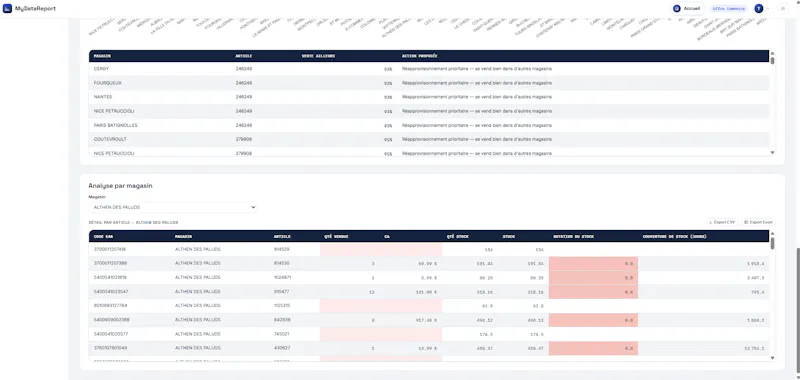Select EAN code 5400541020577 cell
The image size is (800, 380).
point(111,334)
